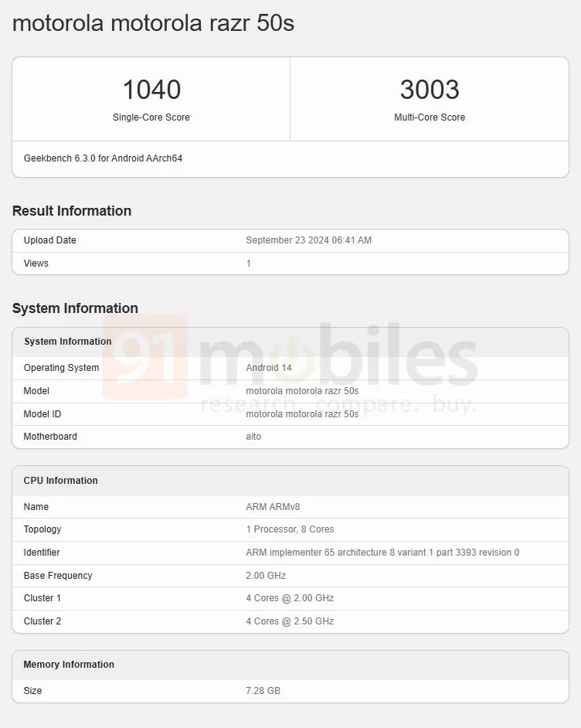This screenshot has height=728, width=581.
Task: Click the Geekbench 6.3.0 for Android AArch64 text
Action: [103, 158]
